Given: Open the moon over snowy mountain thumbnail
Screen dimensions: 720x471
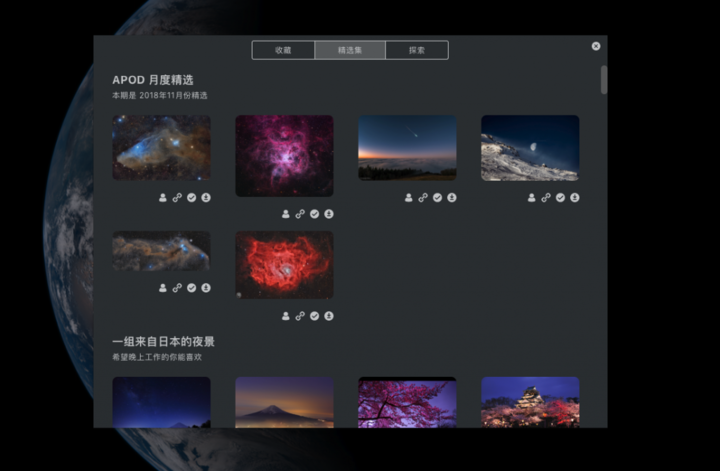Looking at the screenshot, I should (530, 147).
